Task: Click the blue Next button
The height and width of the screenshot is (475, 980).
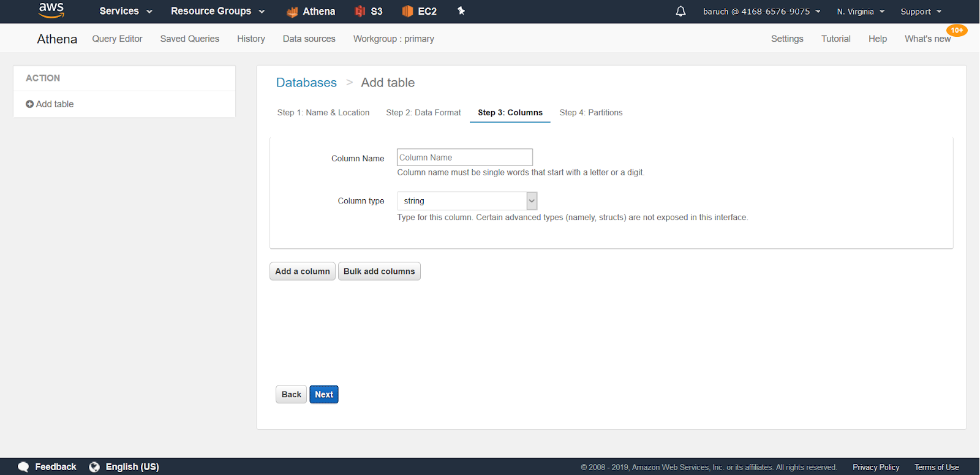Action: [324, 395]
